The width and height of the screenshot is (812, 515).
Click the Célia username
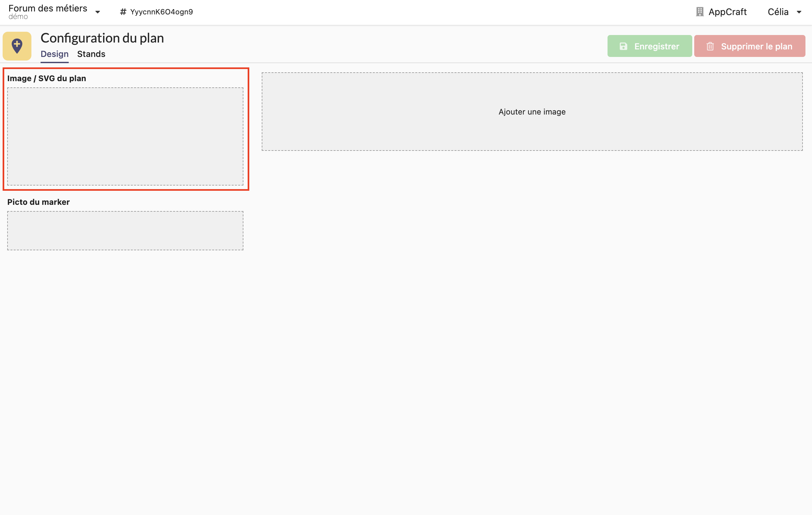778,12
